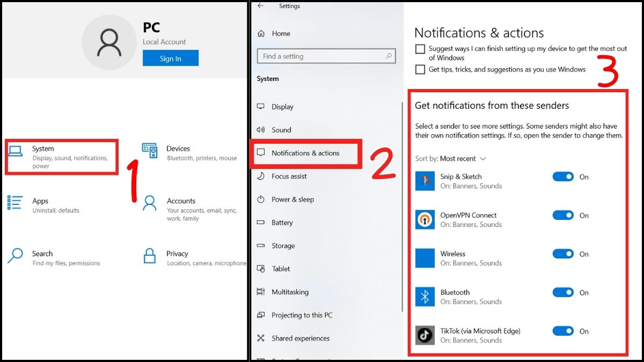This screenshot has width=644, height=362.
Task: Turn off Snip & Sketch notifications toggle
Action: coord(563,176)
